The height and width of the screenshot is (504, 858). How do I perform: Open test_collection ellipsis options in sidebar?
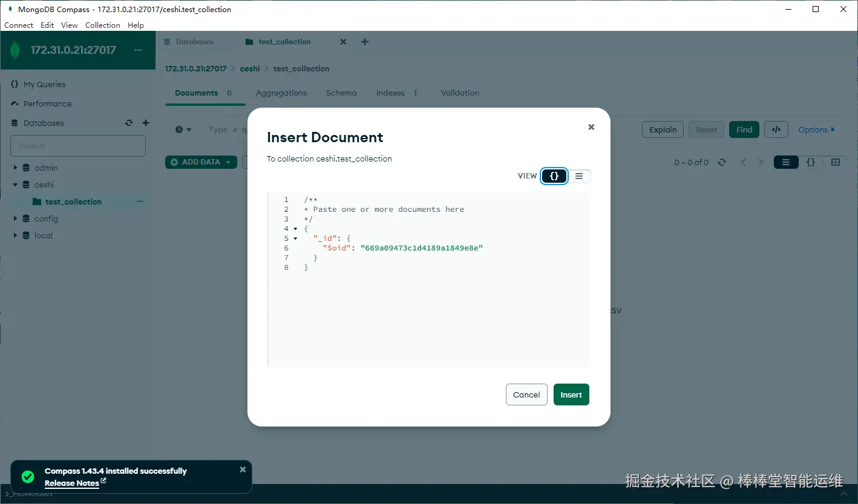[140, 201]
